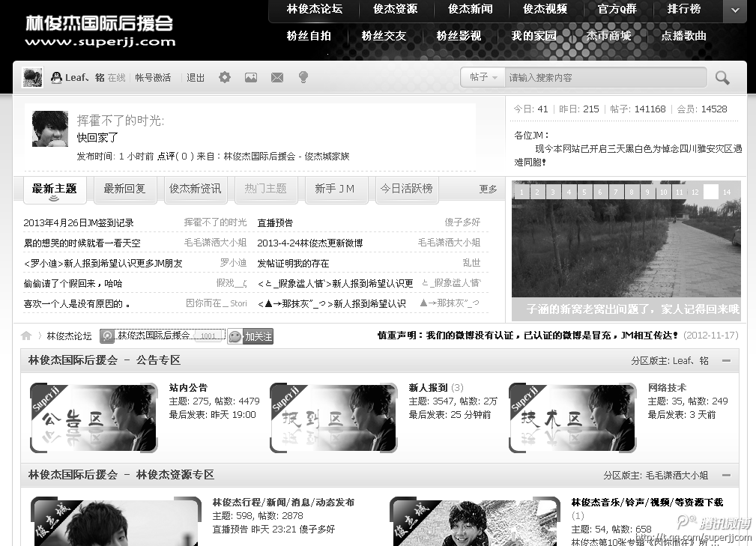
Task: Switch to the 最新回复 tab
Action: tap(125, 189)
